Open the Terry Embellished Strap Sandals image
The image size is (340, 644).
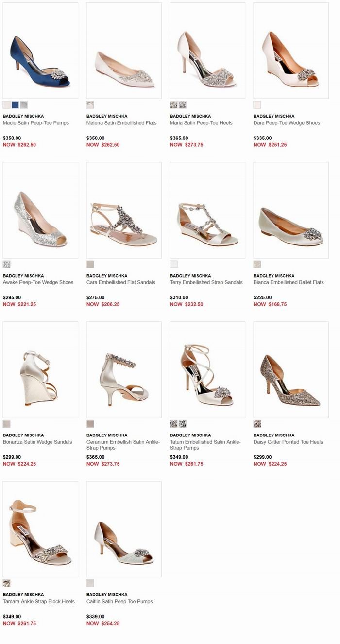[207, 210]
